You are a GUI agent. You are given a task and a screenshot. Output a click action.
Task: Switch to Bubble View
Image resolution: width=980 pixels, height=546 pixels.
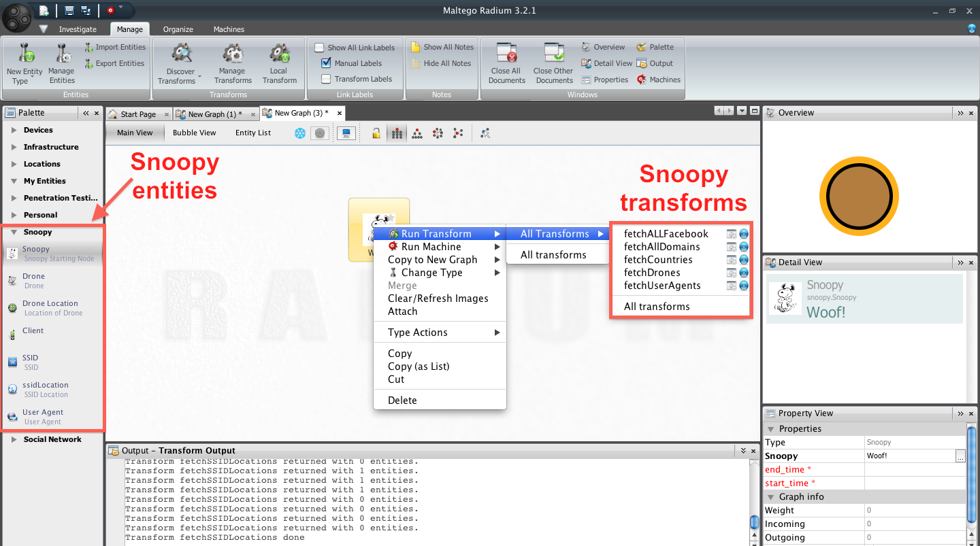pyautogui.click(x=194, y=133)
